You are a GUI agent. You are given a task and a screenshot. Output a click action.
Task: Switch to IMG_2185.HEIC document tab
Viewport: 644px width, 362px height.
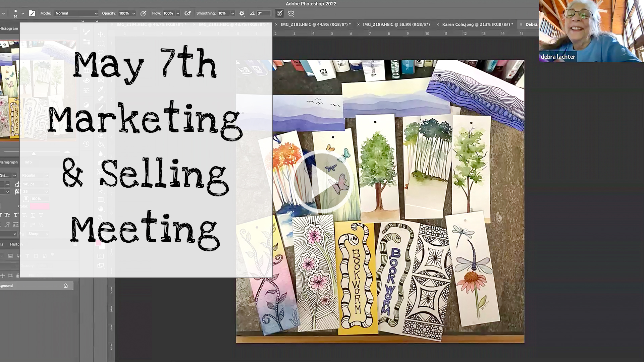point(316,24)
